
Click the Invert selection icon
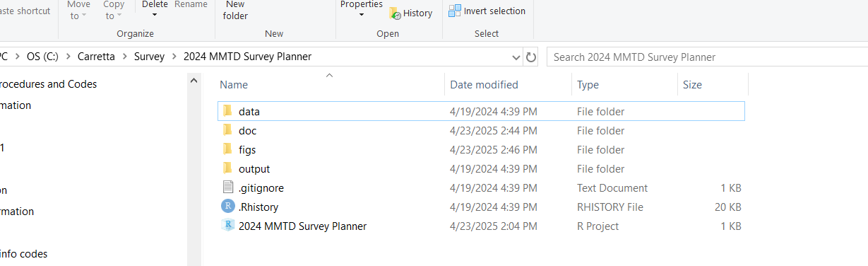(x=455, y=11)
